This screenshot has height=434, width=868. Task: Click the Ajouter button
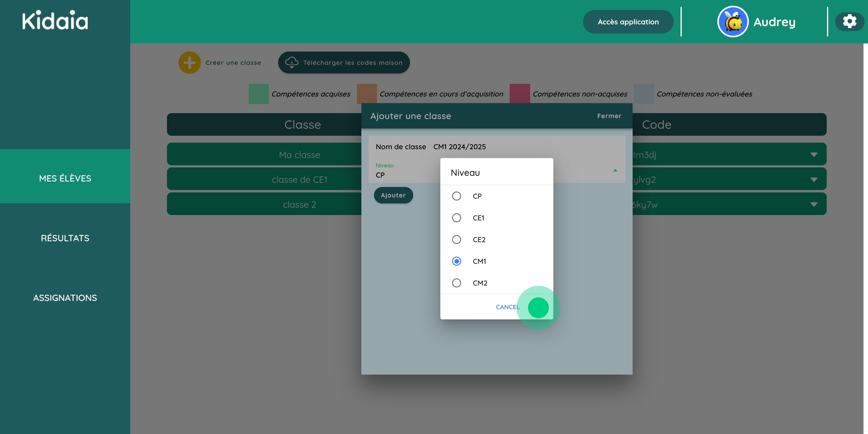[x=393, y=195]
